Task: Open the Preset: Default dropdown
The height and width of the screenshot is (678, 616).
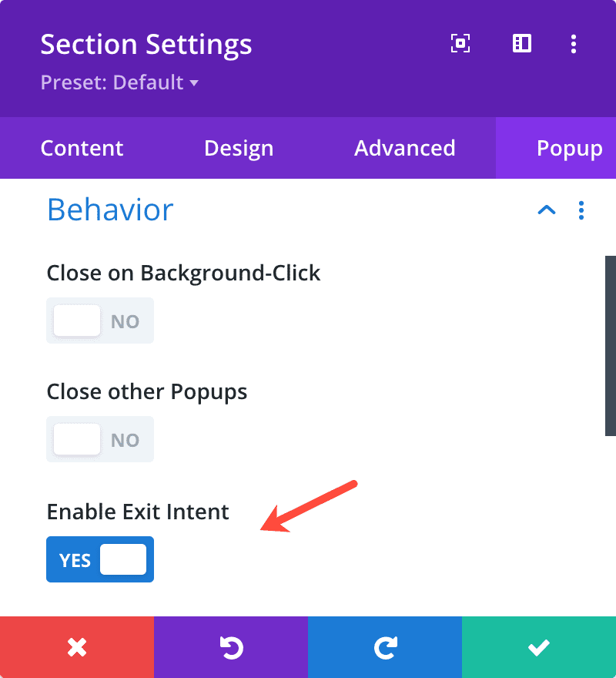Action: point(119,82)
